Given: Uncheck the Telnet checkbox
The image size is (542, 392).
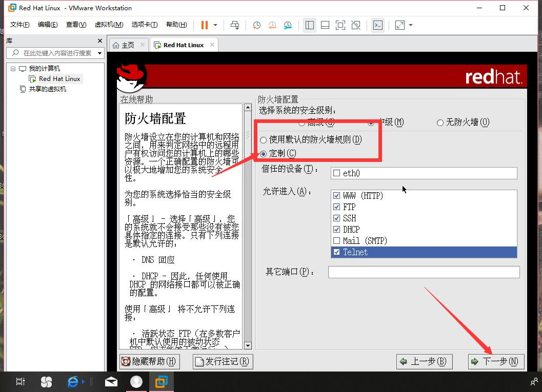Looking at the screenshot, I should pos(337,252).
